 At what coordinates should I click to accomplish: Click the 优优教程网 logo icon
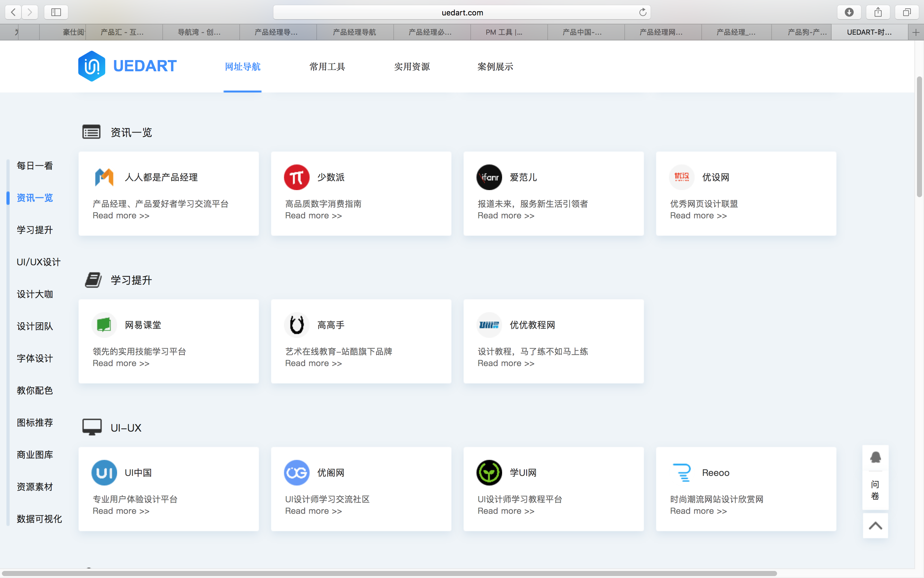[x=489, y=325]
